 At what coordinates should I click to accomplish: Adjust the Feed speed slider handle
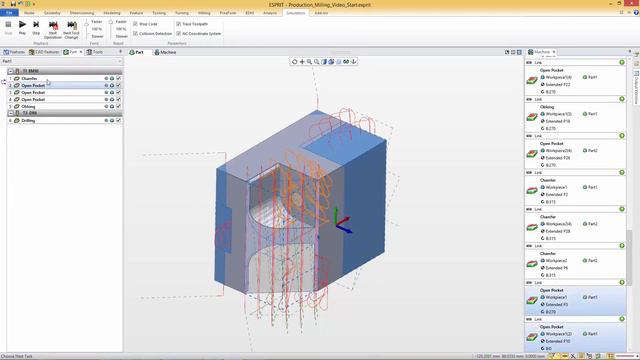pyautogui.click(x=87, y=24)
